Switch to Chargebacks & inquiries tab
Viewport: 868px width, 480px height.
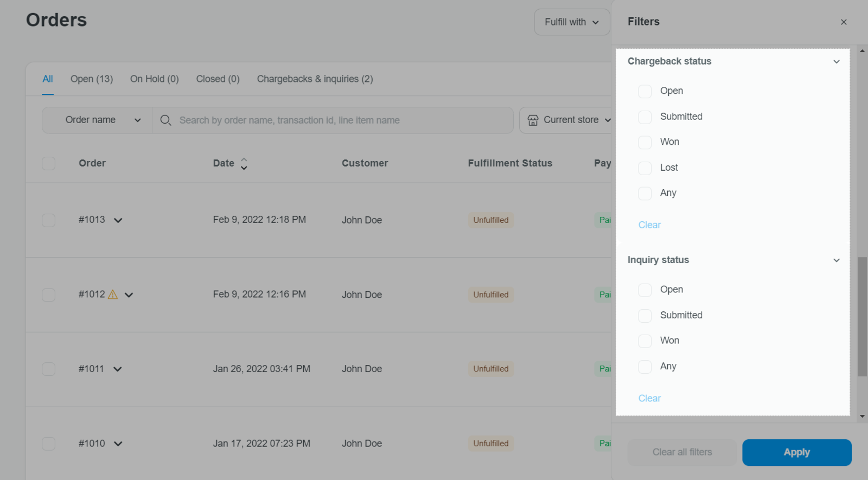coord(315,79)
